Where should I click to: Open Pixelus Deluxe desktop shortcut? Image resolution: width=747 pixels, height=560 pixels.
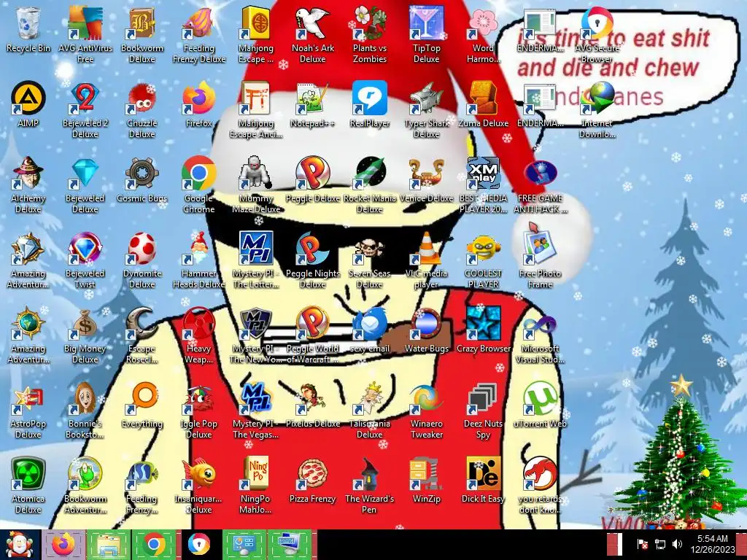[312, 405]
